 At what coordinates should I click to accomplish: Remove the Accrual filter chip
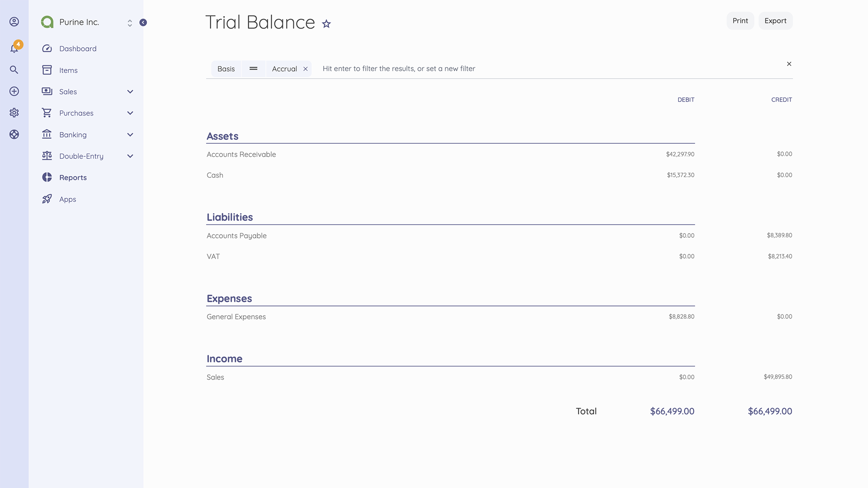click(x=305, y=69)
